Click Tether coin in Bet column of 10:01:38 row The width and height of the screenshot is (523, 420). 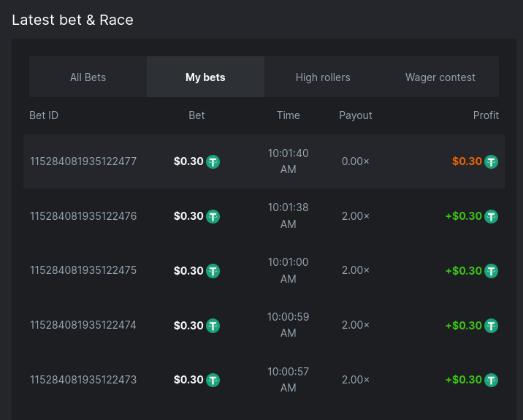pyautogui.click(x=213, y=216)
